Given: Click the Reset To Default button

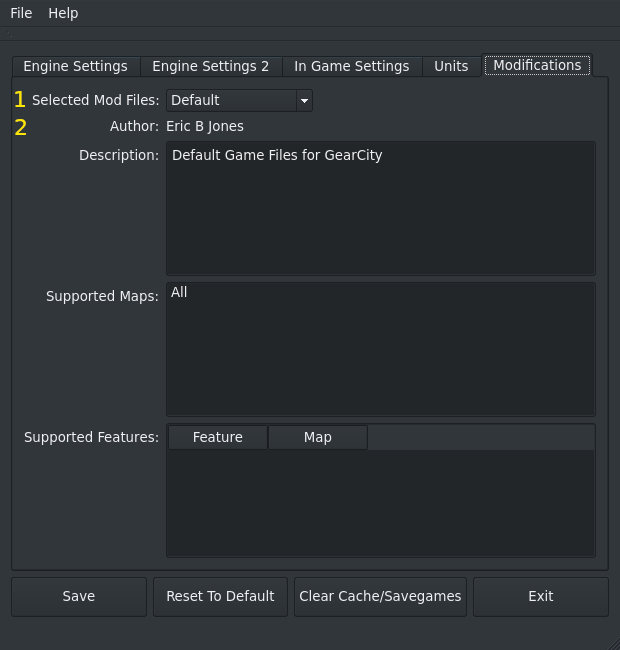Looking at the screenshot, I should 220,596.
